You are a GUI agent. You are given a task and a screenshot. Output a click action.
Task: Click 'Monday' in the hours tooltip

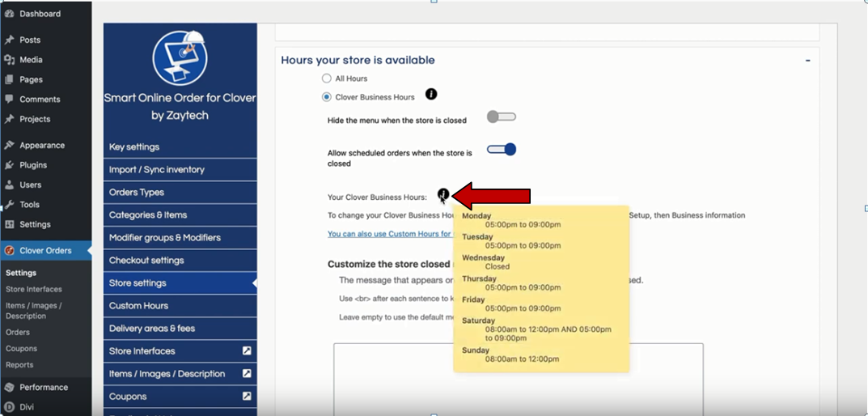tap(476, 216)
